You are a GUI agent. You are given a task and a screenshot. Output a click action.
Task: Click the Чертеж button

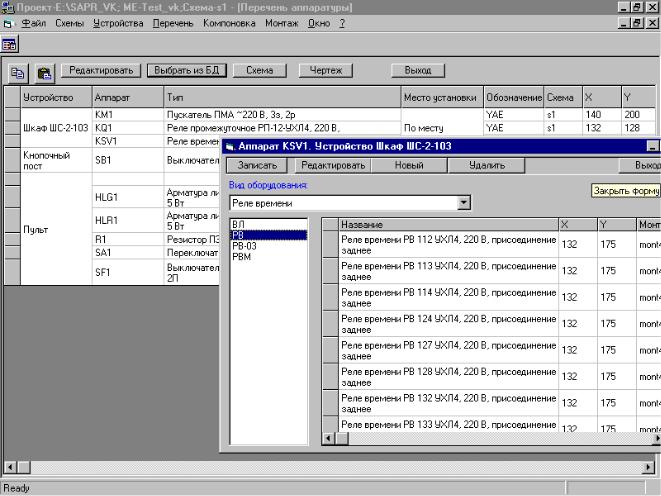pos(325,71)
